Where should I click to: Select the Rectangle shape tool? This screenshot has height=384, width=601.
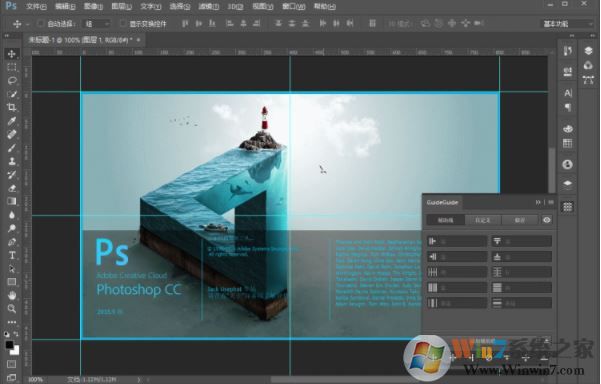coord(12,282)
